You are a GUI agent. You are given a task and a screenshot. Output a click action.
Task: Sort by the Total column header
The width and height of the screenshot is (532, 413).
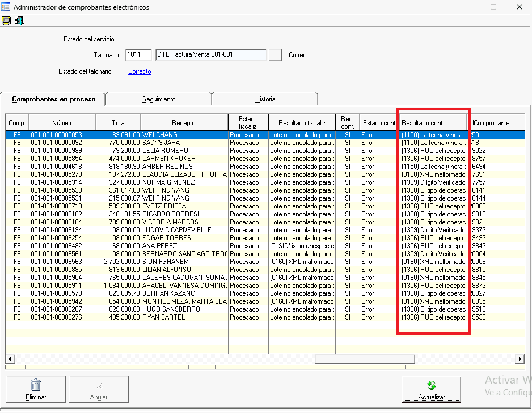click(x=119, y=123)
